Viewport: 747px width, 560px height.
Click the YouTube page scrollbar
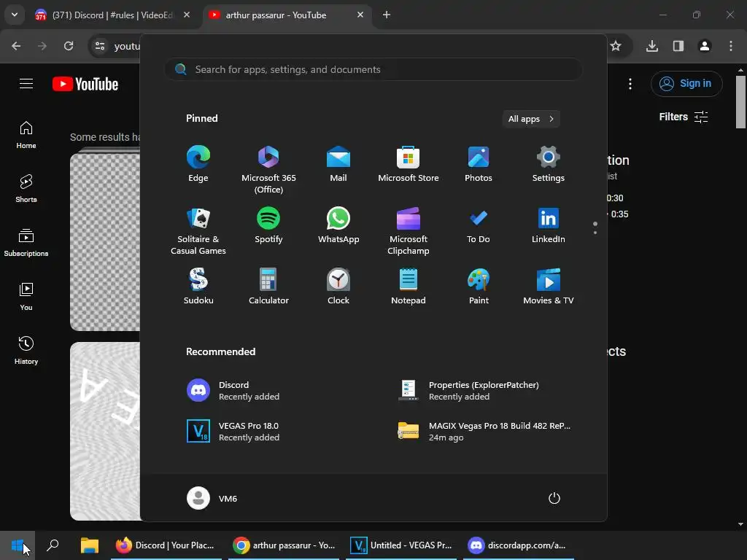point(740,102)
